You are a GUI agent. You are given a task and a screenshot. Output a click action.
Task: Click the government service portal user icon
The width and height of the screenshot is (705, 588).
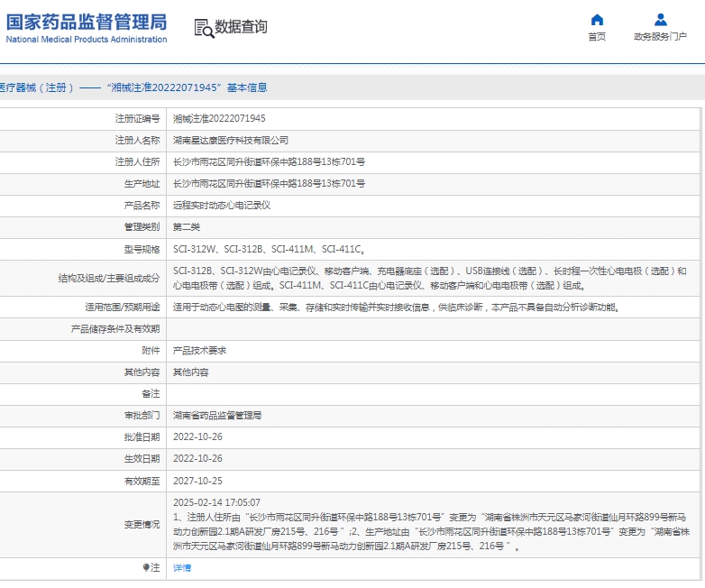click(661, 20)
